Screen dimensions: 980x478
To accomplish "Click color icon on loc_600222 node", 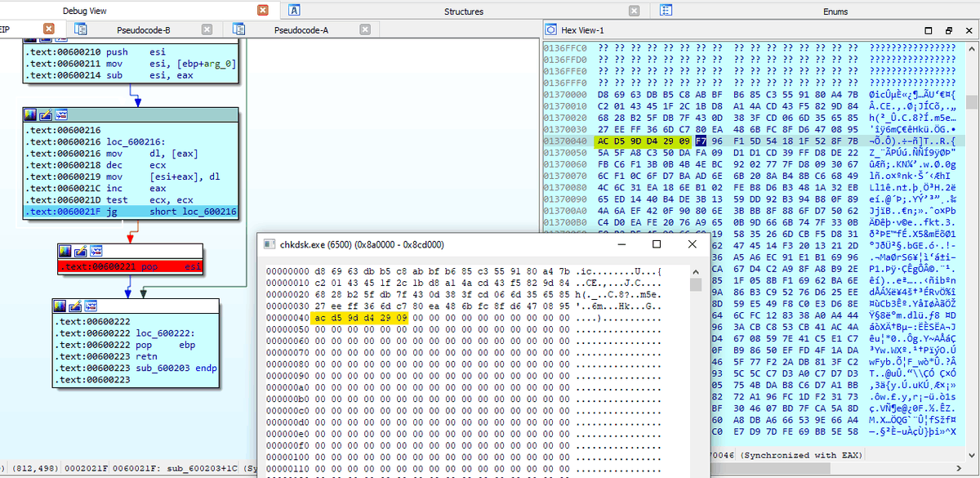I will coord(60,305).
